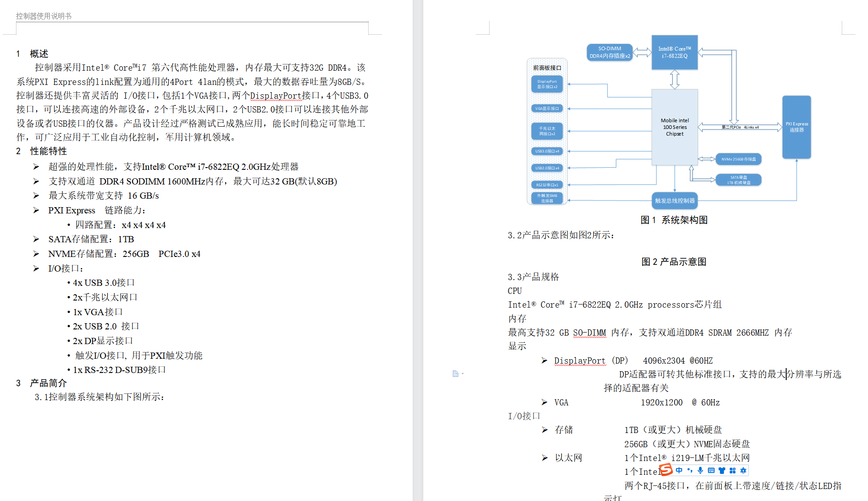Select the 外触发SMB连接器 shape
Screen dimensions: 868x501
(x=547, y=198)
